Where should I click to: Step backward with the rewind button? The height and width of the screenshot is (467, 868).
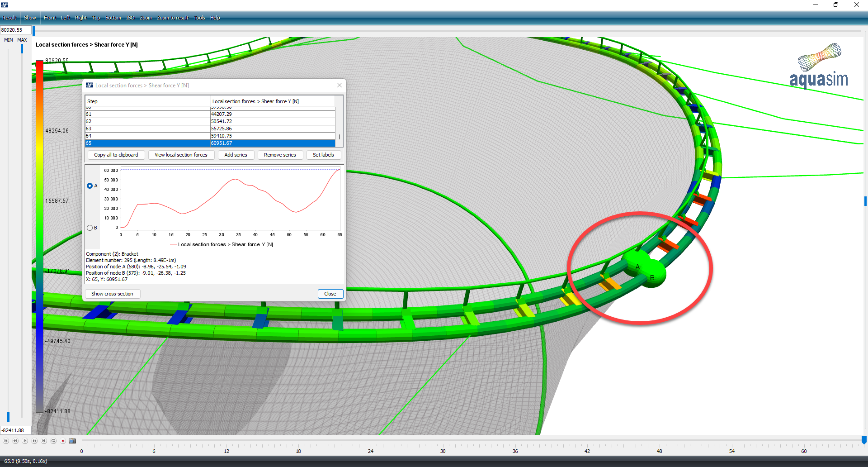pyautogui.click(x=15, y=441)
